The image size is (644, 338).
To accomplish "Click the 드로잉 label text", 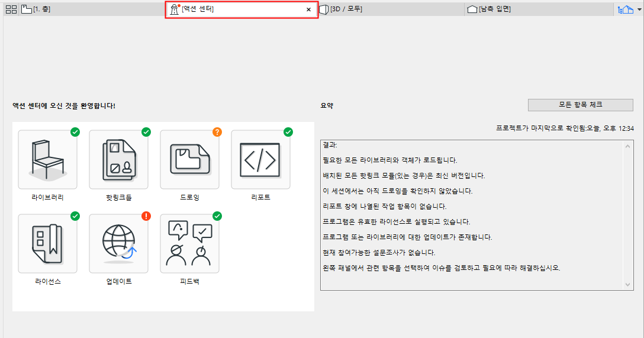I will tap(190, 197).
